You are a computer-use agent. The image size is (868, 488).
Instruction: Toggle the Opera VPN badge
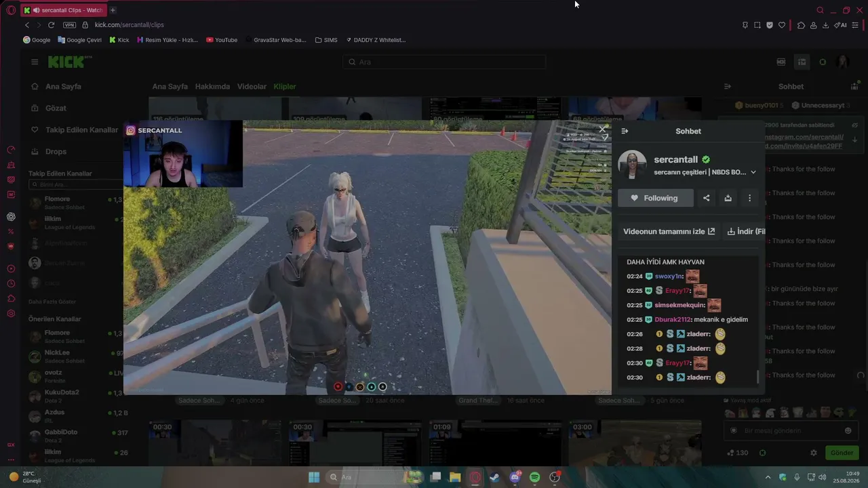(69, 25)
